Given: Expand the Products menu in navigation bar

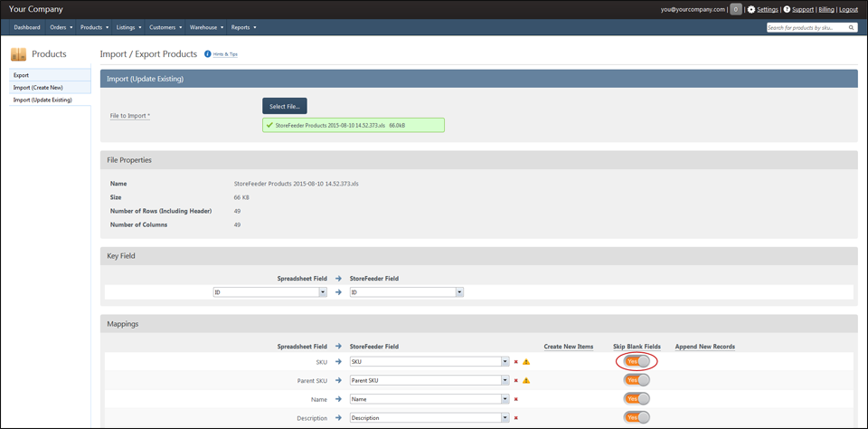Looking at the screenshot, I should coord(93,27).
